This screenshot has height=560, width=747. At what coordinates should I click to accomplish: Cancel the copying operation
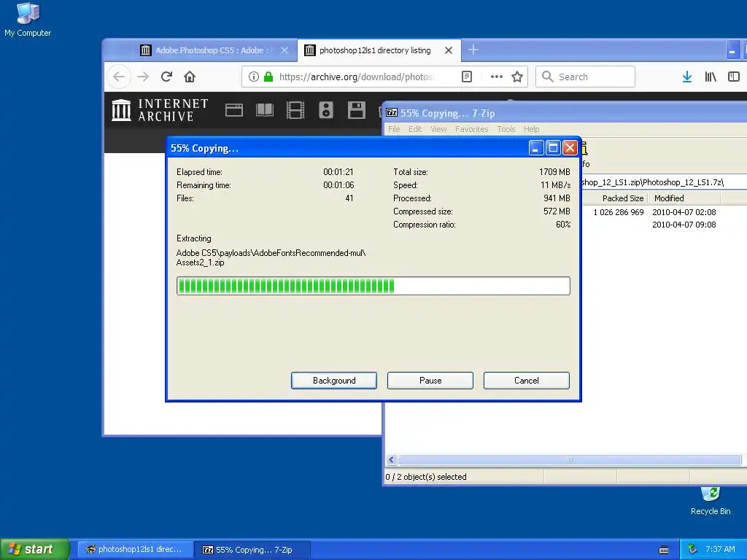click(x=527, y=381)
